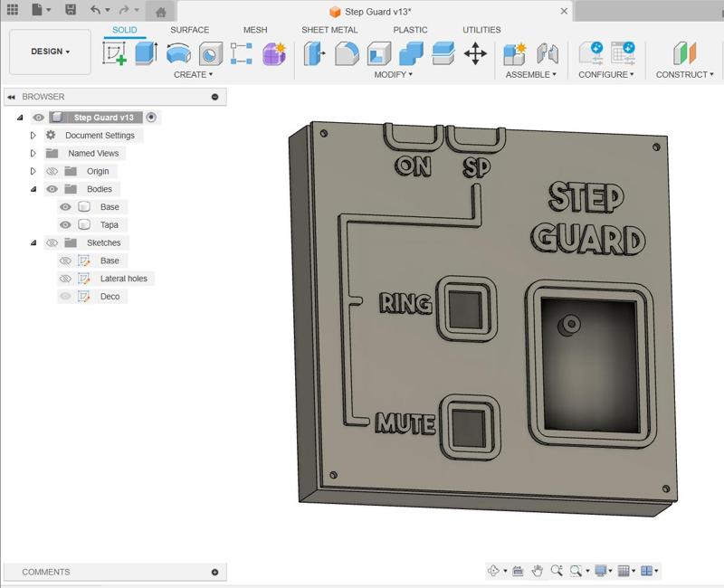Select the Create Sketch tool
The height and width of the screenshot is (588, 724).
click(115, 54)
